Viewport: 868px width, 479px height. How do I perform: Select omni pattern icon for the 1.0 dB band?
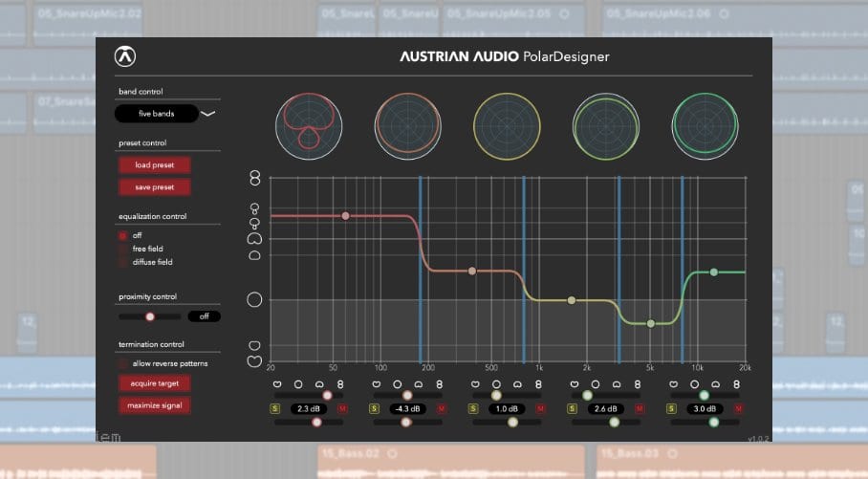pyautogui.click(x=496, y=383)
